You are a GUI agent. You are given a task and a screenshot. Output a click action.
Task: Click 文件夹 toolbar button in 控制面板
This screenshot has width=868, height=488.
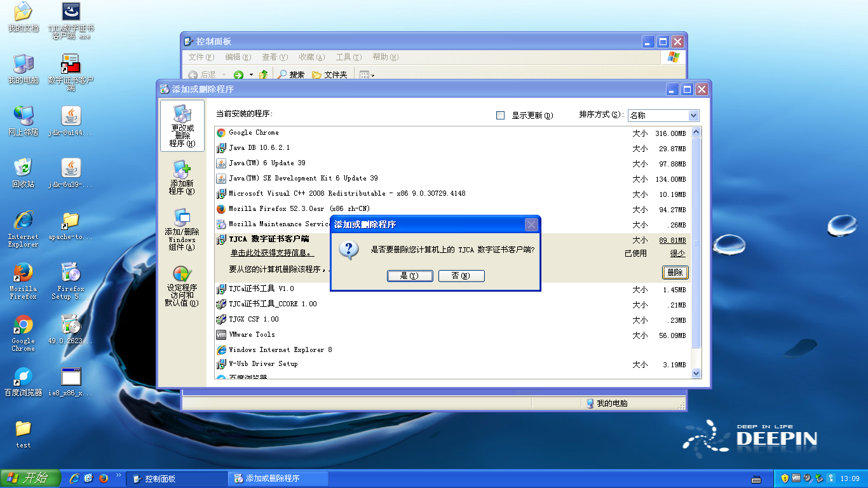(x=330, y=75)
